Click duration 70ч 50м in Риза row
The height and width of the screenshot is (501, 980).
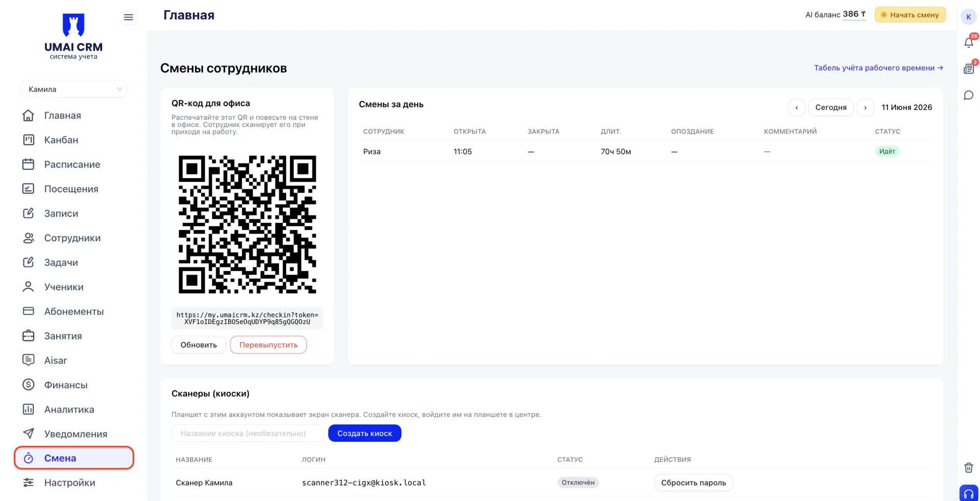616,152
